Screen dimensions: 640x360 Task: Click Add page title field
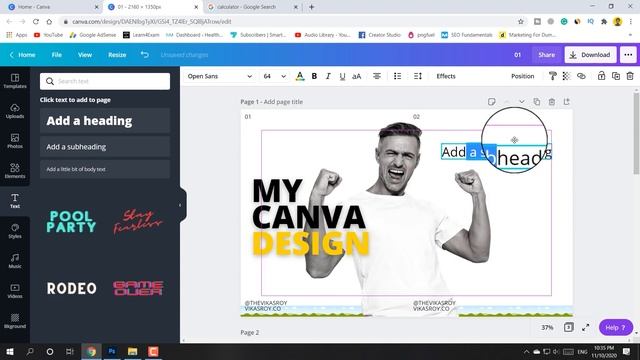(x=283, y=102)
